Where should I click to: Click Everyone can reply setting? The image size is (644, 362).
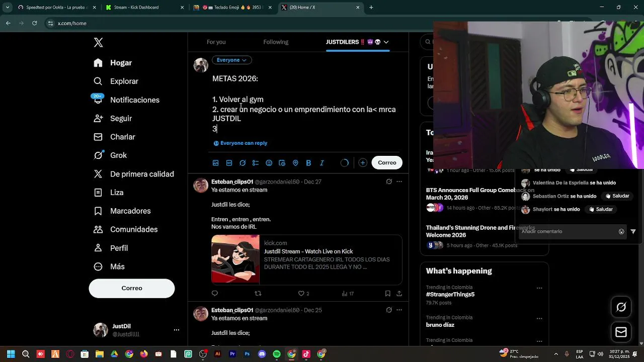pyautogui.click(x=240, y=143)
